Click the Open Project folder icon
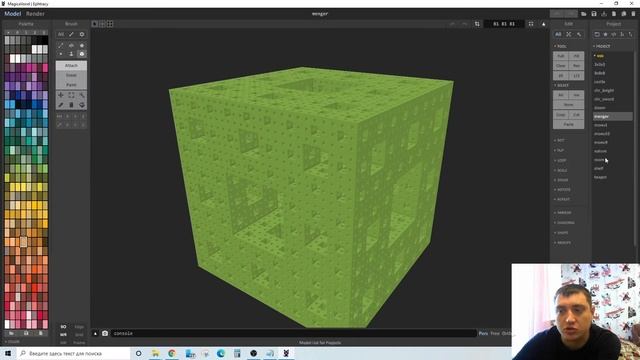Viewport: 640px width, 360px height. (x=584, y=14)
